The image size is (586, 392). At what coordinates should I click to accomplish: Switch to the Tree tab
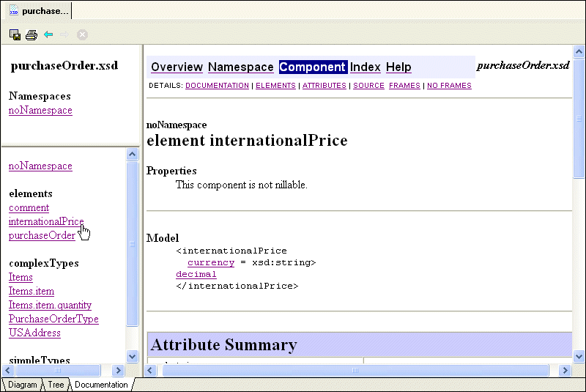56,385
